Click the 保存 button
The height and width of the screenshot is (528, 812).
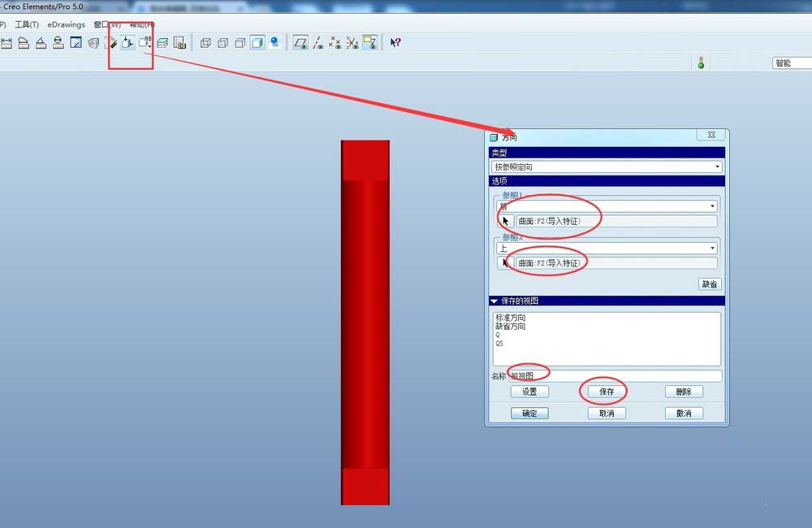pos(607,392)
